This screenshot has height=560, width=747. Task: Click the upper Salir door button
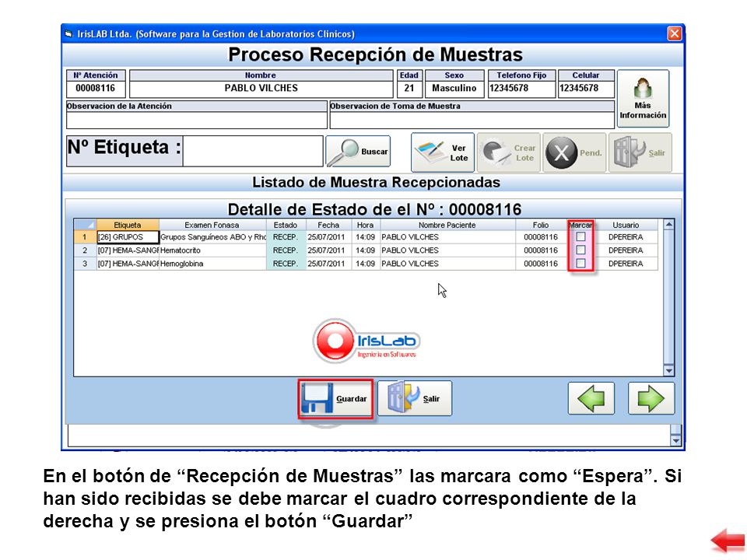[x=640, y=152]
